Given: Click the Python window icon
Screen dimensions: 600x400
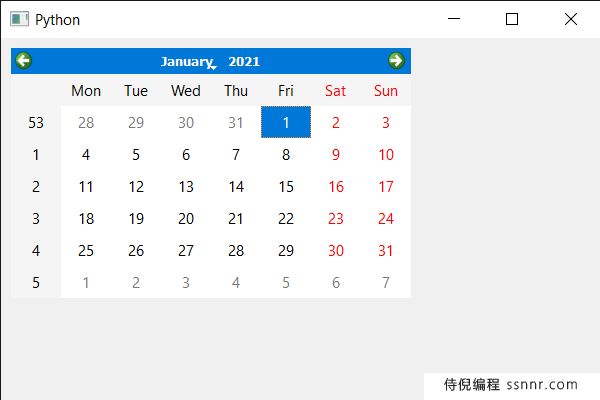Looking at the screenshot, I should tap(19, 19).
